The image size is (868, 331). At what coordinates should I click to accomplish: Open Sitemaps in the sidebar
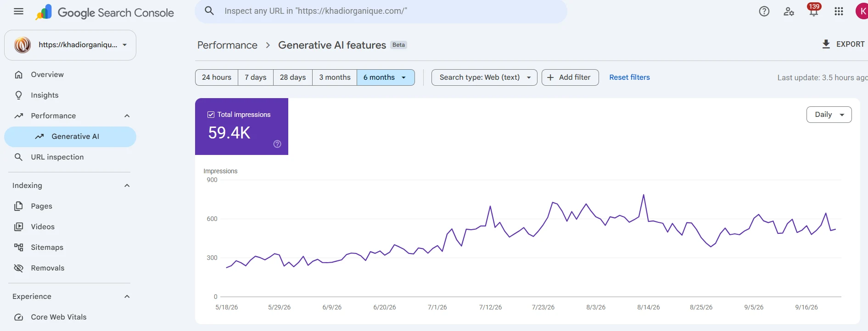coord(70,248)
